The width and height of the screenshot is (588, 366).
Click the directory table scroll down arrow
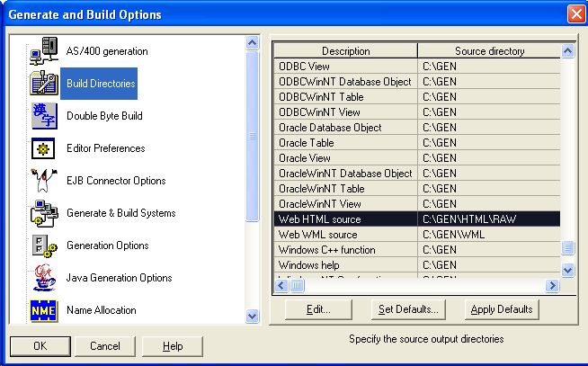click(567, 270)
